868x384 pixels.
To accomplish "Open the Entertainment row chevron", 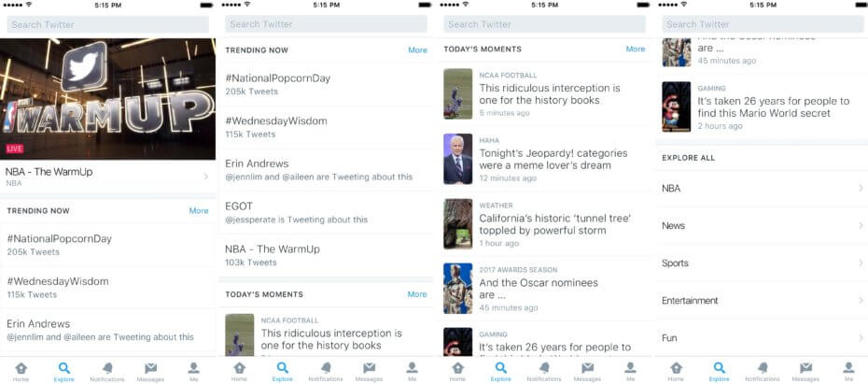I will (x=860, y=301).
